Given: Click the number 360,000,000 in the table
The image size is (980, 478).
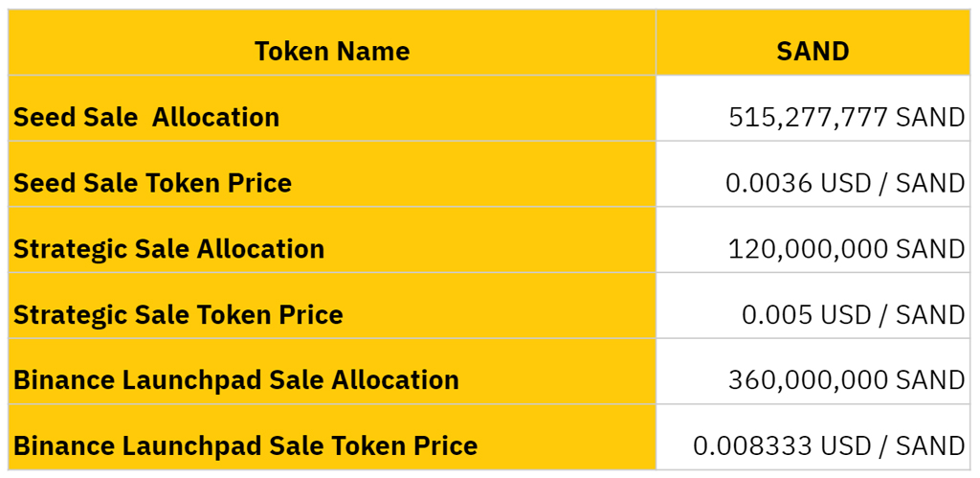Looking at the screenshot, I should click(x=808, y=379).
